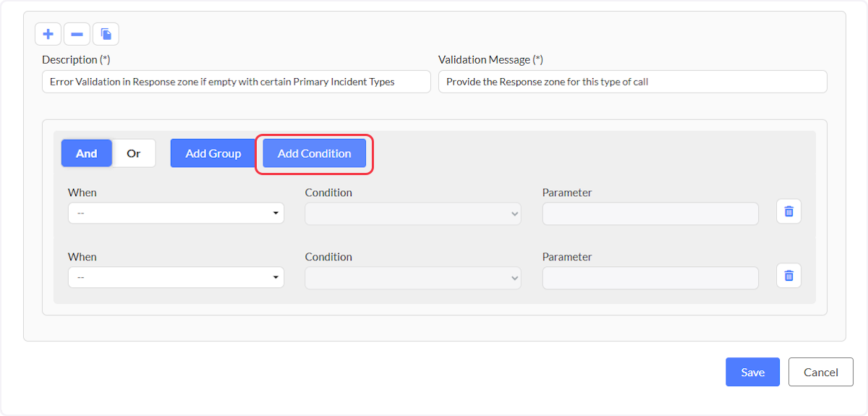
Task: Click the Description (*) label
Action: click(x=76, y=59)
